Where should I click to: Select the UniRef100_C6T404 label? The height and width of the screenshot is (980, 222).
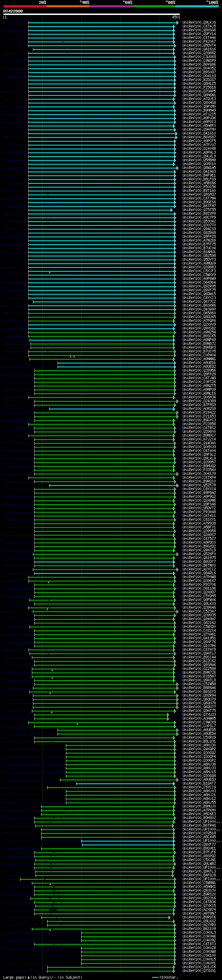tap(199, 451)
